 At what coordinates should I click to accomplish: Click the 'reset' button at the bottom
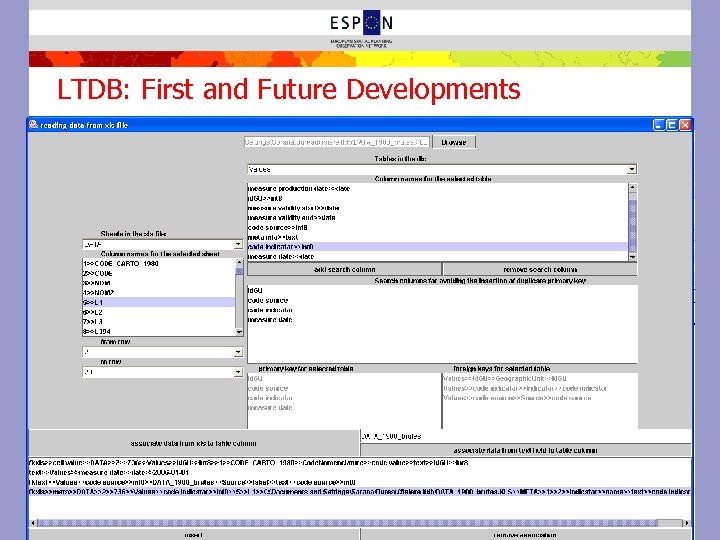pos(193,535)
